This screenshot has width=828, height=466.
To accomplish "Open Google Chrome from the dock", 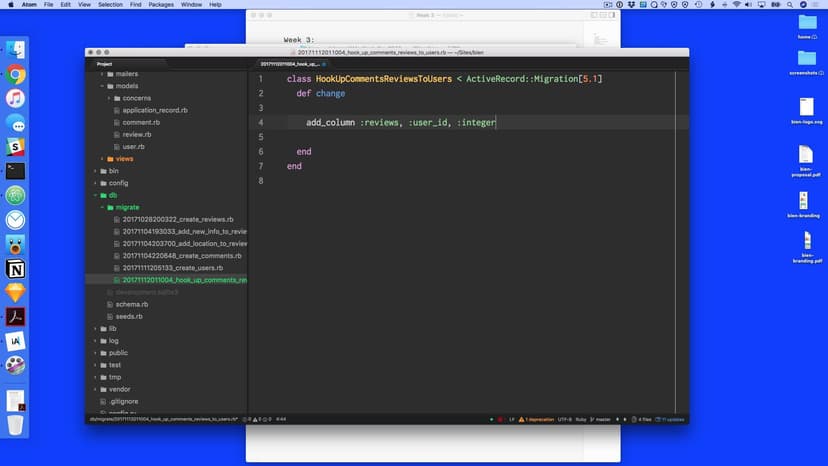I will coord(16,74).
